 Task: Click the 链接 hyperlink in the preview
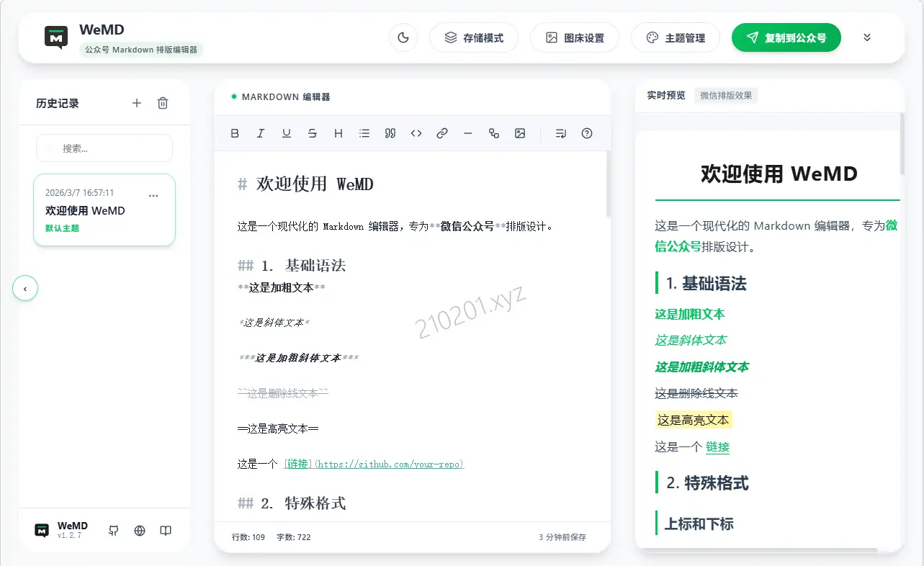click(x=718, y=446)
